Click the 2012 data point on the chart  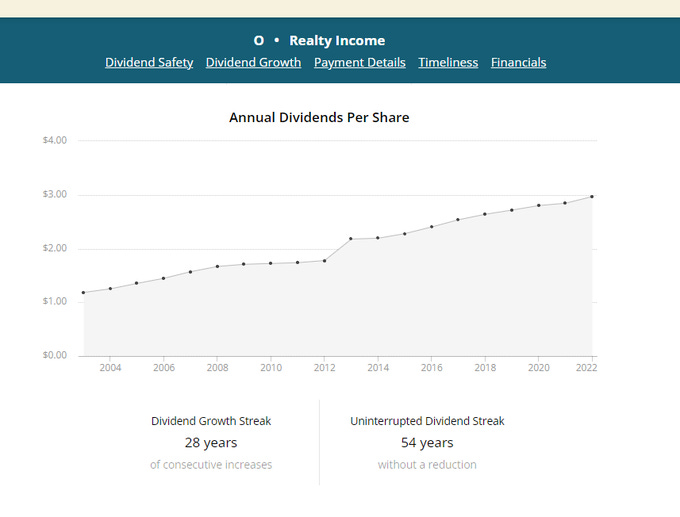click(324, 261)
